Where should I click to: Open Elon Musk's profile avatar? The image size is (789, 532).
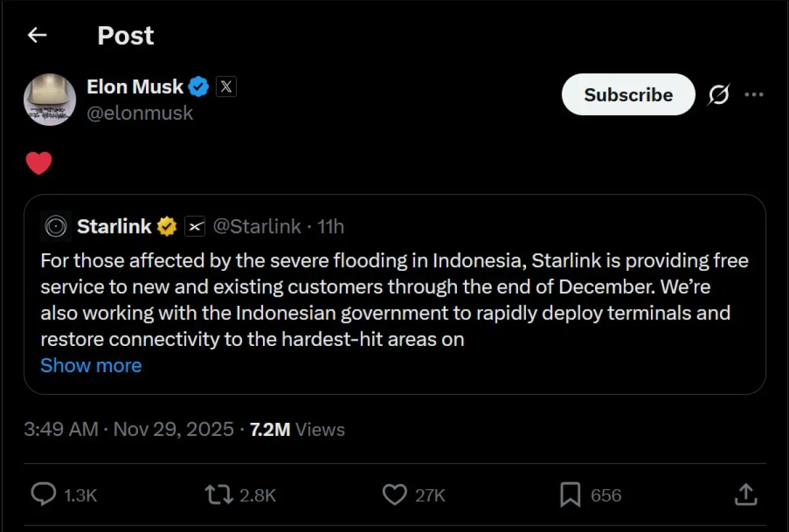(50, 99)
